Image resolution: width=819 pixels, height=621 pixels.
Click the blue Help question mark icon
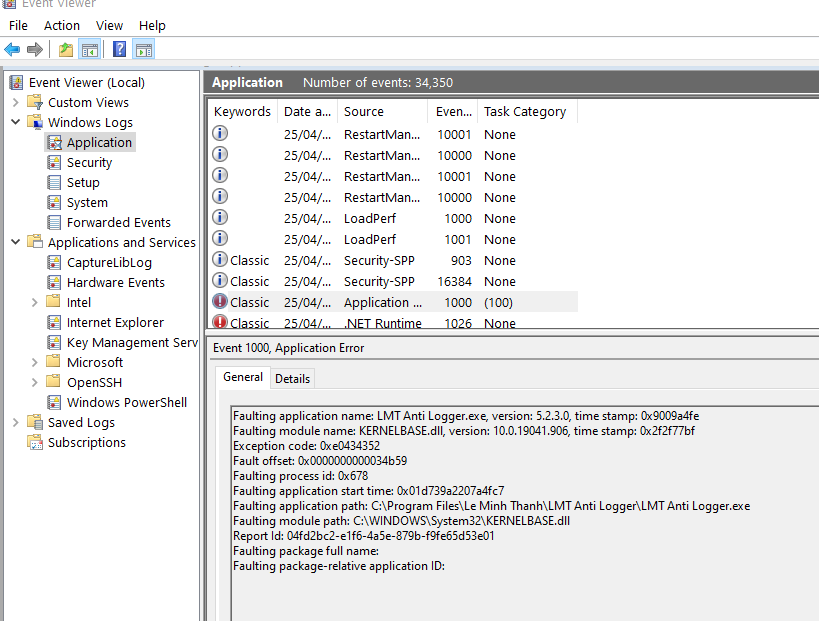point(120,50)
